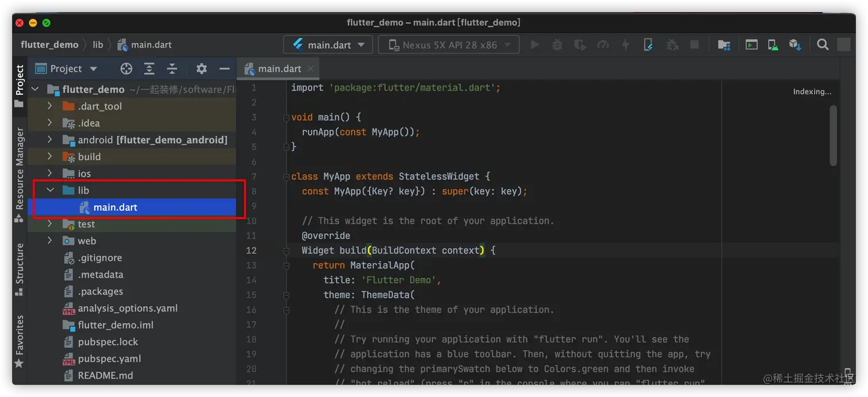This screenshot has height=397, width=868.
Task: Expand the .dart_tool folder arrow
Action: [50, 106]
